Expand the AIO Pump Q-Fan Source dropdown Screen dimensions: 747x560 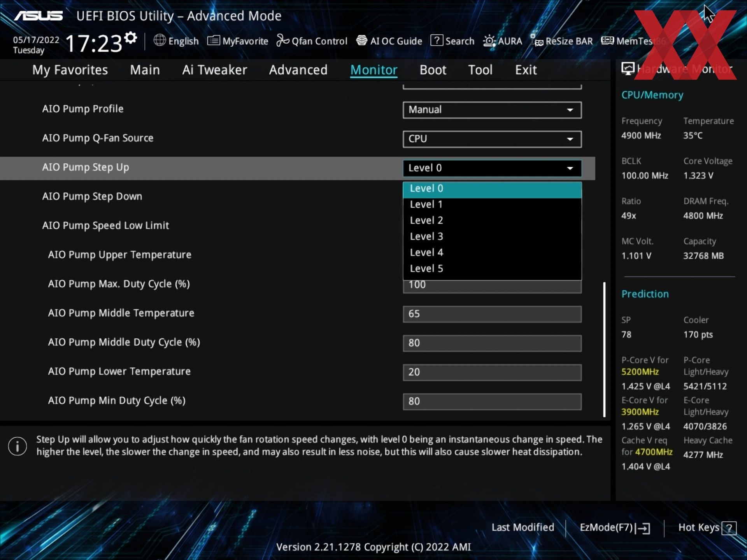click(x=492, y=139)
